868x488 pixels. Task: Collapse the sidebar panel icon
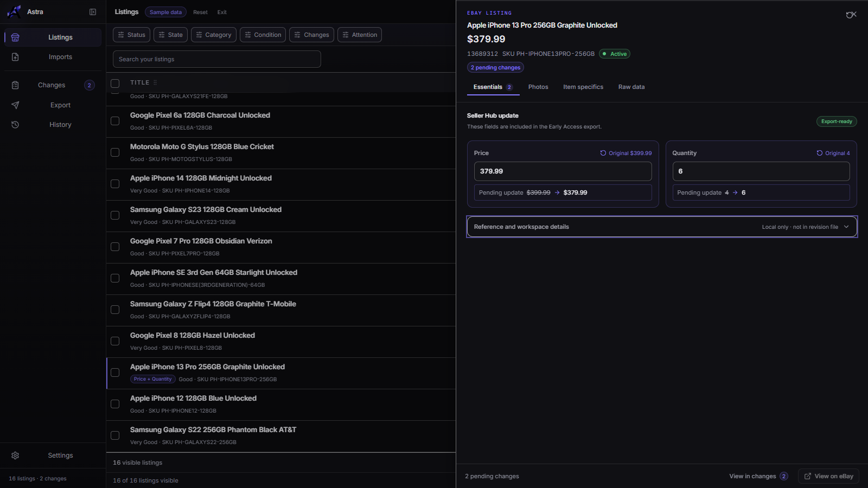point(93,12)
